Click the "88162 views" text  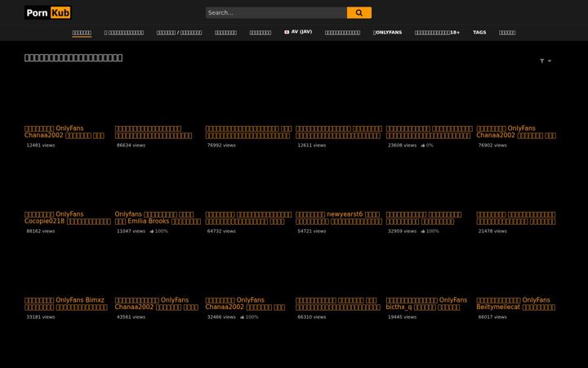41,231
